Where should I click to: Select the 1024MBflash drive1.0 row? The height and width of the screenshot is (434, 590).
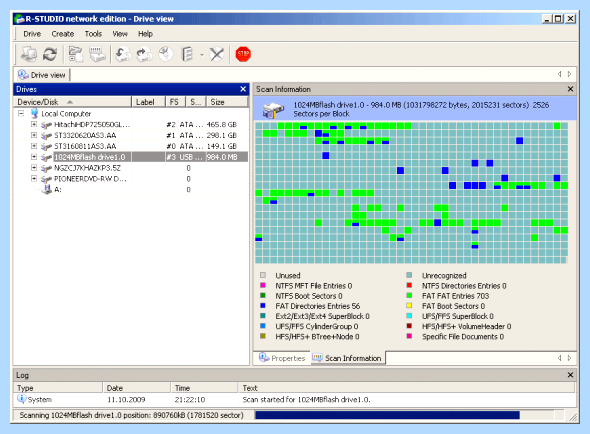pyautogui.click(x=131, y=157)
